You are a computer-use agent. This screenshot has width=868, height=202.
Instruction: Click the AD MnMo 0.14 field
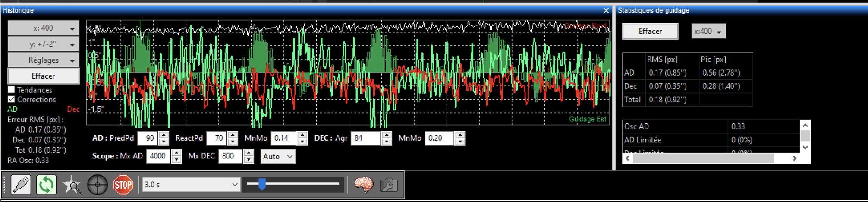(284, 138)
